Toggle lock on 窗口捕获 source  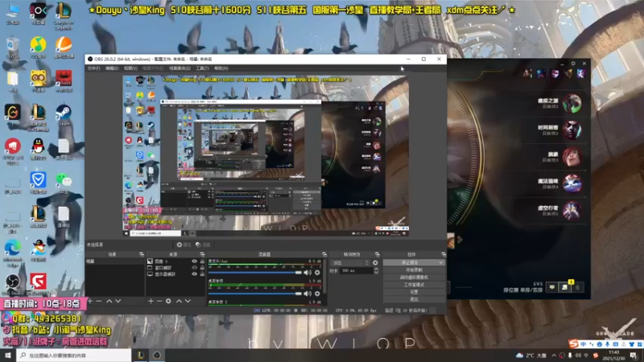[x=202, y=268]
